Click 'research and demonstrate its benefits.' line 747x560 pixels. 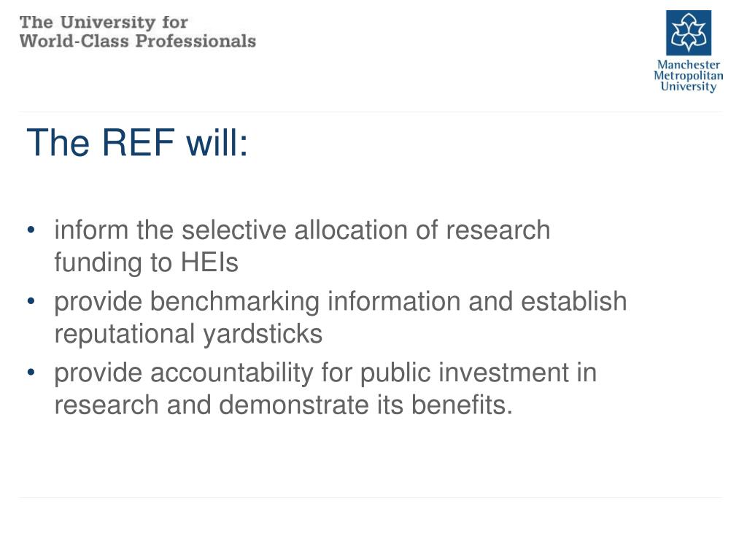[x=284, y=405]
